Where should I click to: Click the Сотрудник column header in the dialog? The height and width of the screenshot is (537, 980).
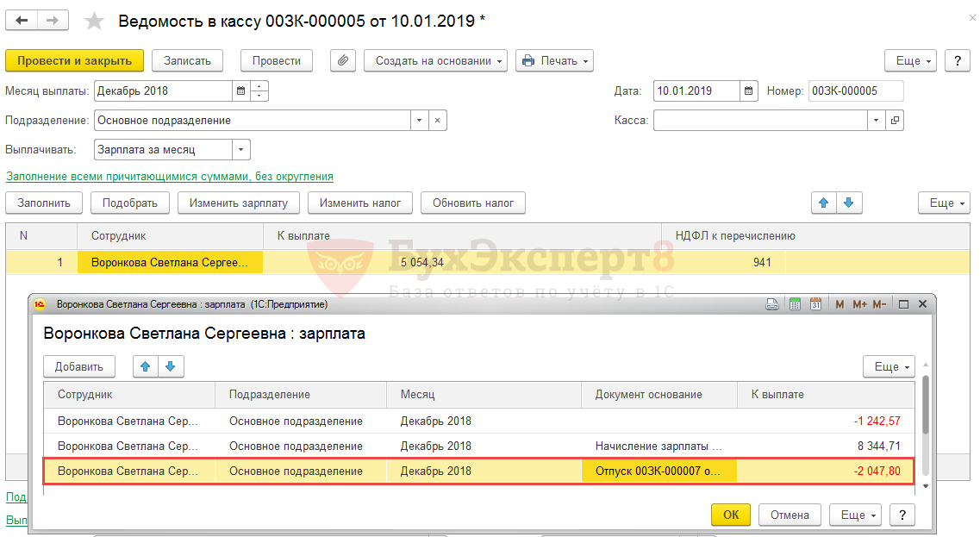(128, 395)
